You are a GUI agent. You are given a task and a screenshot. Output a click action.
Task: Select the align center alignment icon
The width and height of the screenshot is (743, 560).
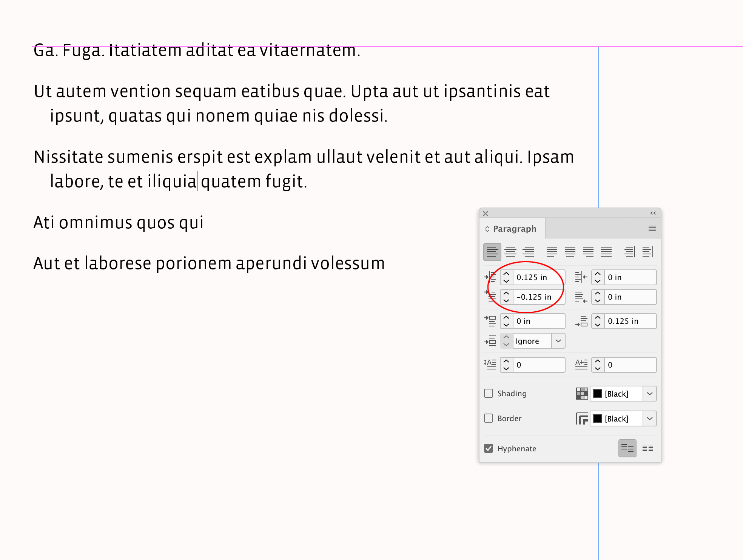tap(510, 251)
